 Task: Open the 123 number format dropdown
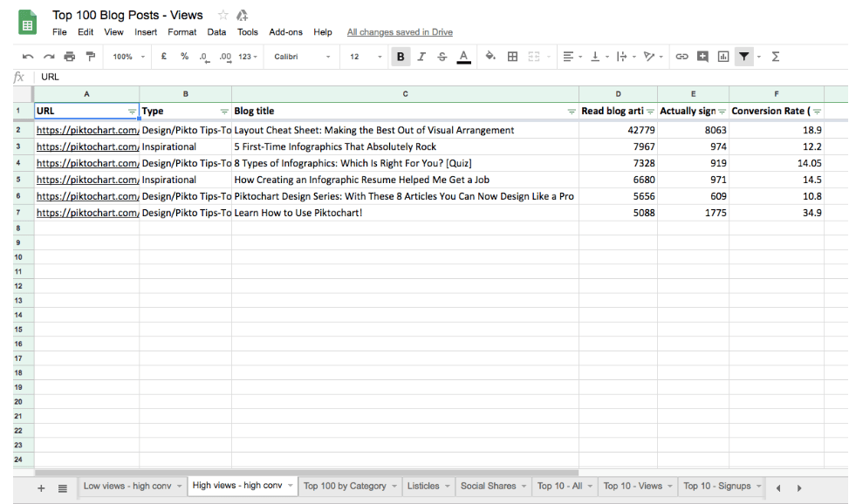coord(248,57)
